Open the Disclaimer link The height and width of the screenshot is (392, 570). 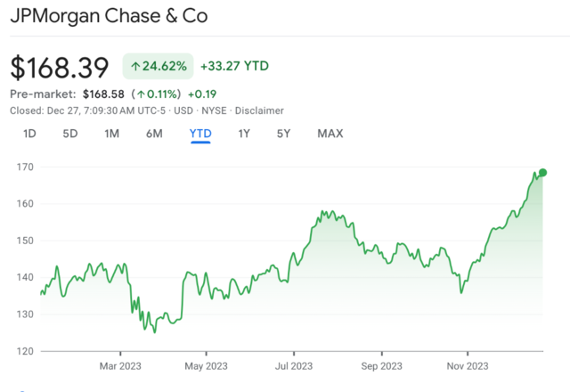click(259, 110)
